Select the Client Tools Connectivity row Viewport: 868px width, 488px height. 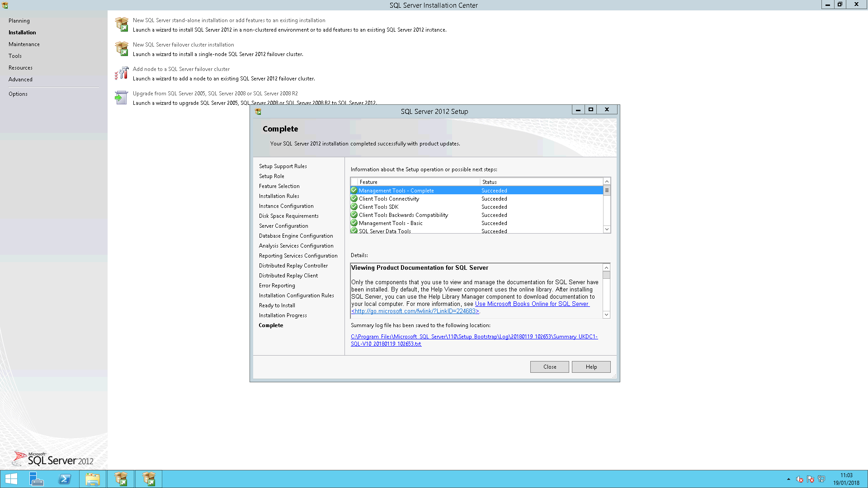[476, 199]
